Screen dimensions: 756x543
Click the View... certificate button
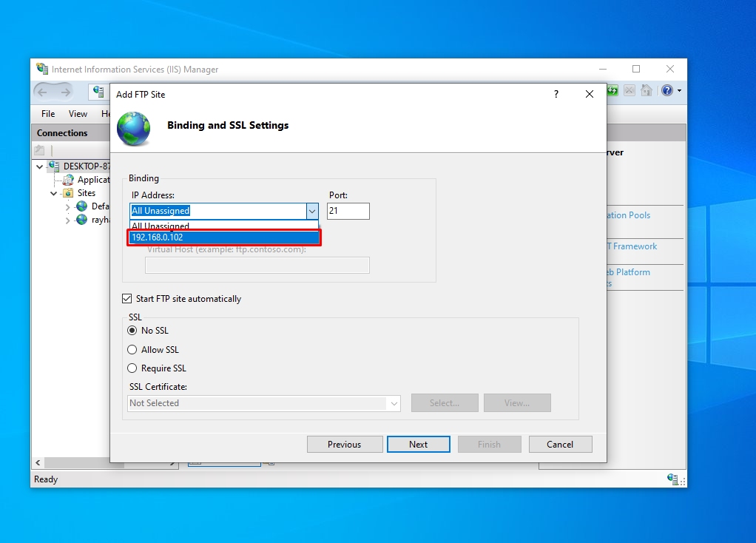[517, 403]
